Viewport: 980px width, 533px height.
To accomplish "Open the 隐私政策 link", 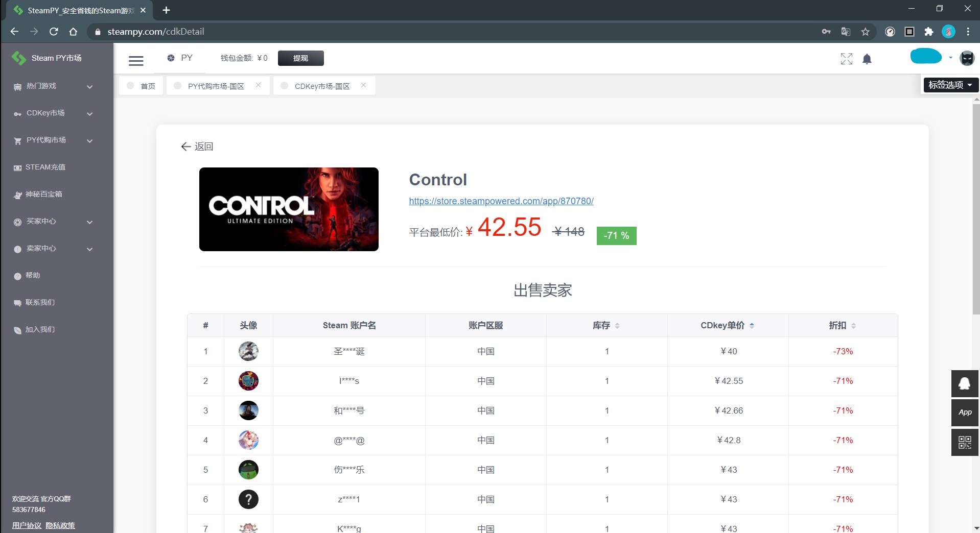I will [x=60, y=525].
